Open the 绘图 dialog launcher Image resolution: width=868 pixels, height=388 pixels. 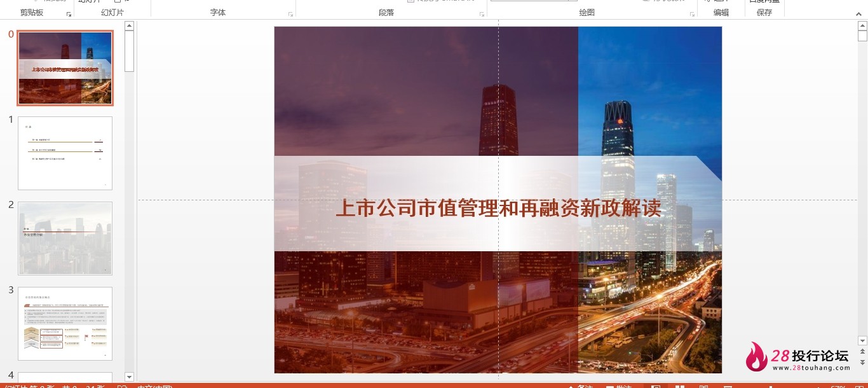pos(692,14)
